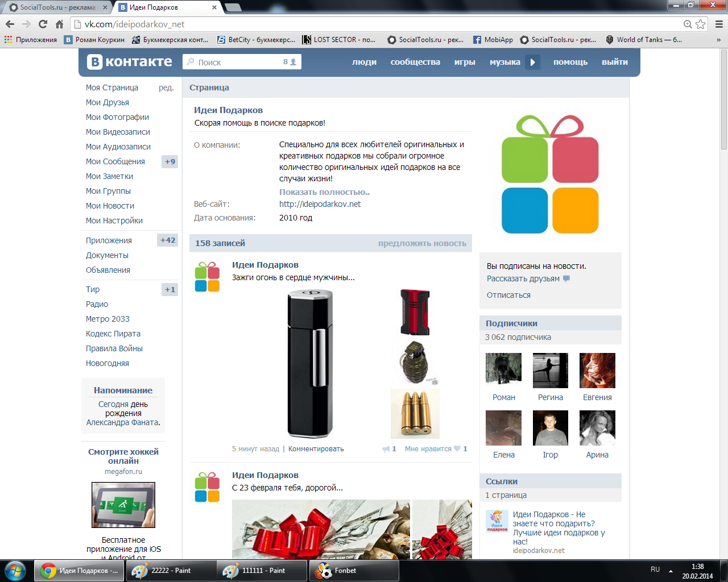
Task: Click the music play button next to музыка
Action: point(532,62)
